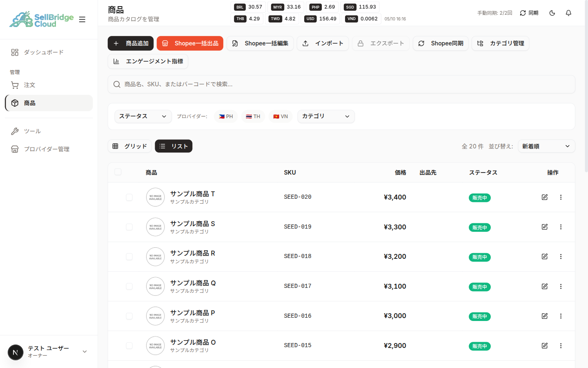588x368 pixels.
Task: Check the box for サンプル商品 Q
Action: pos(129,287)
